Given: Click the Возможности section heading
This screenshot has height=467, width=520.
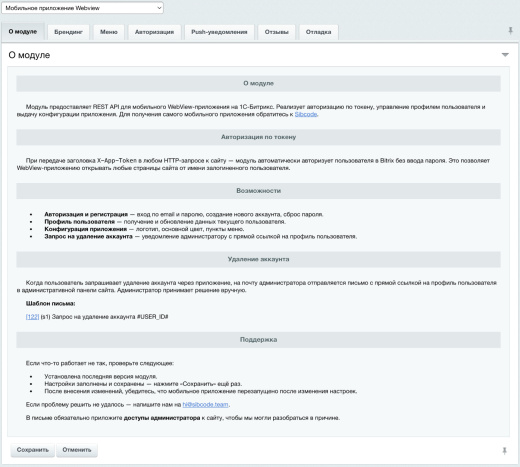Looking at the screenshot, I should click(x=258, y=191).
